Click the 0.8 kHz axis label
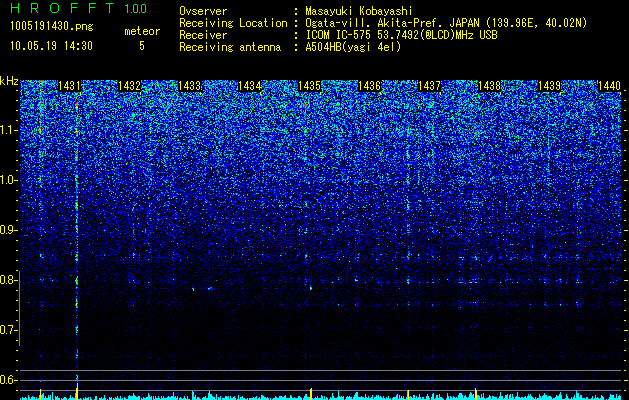This screenshot has height=400, width=629. (x=8, y=280)
